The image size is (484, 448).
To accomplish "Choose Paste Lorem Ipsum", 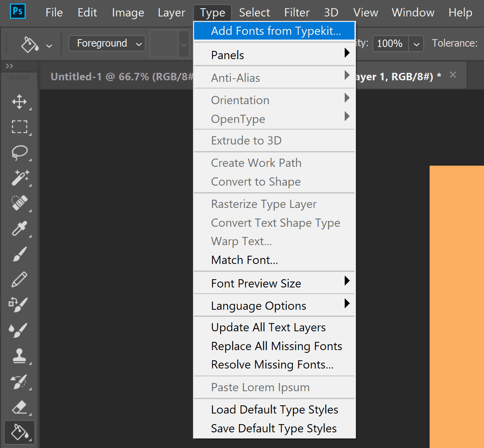I will pyautogui.click(x=274, y=387).
